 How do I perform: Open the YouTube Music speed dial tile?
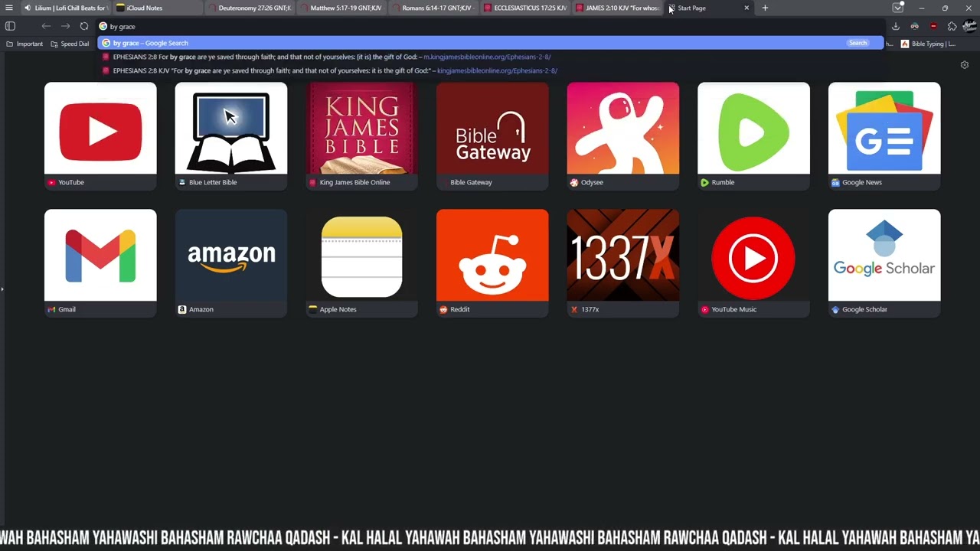pyautogui.click(x=753, y=263)
